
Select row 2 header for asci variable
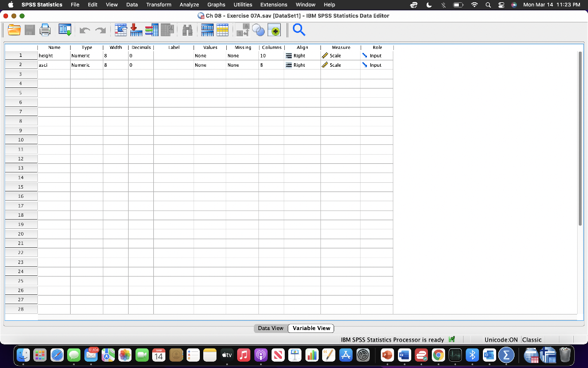(21, 65)
